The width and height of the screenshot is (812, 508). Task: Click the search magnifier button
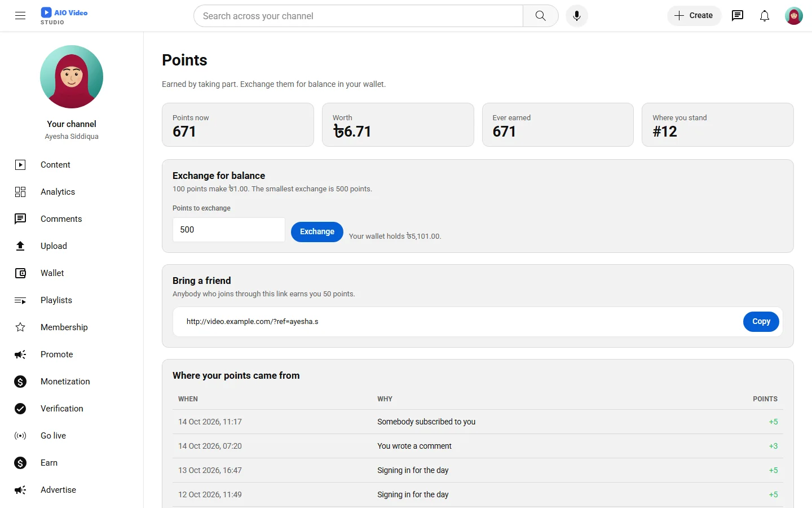(540, 16)
